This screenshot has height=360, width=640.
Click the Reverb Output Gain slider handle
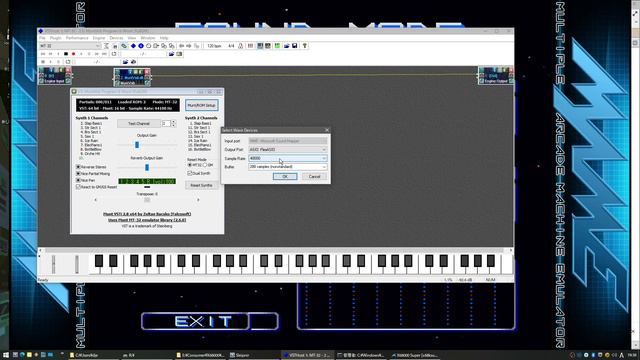[x=147, y=167]
